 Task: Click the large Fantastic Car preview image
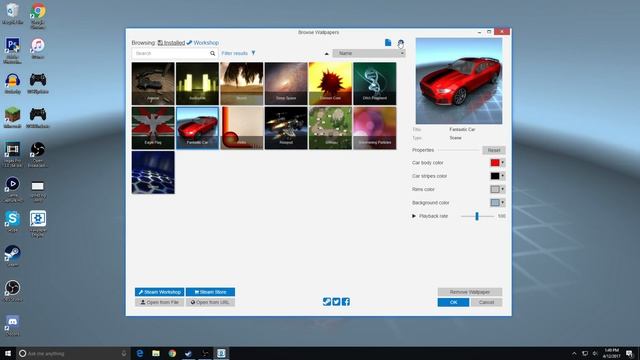tap(459, 81)
